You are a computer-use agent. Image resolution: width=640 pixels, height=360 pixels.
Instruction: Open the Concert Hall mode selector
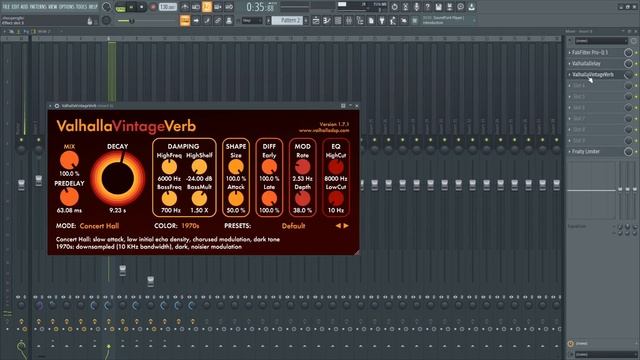click(x=99, y=226)
